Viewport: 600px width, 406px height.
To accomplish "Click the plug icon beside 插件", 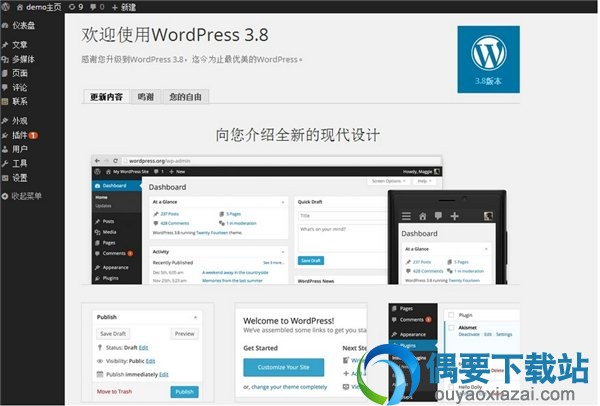I will pyautogui.click(x=5, y=135).
